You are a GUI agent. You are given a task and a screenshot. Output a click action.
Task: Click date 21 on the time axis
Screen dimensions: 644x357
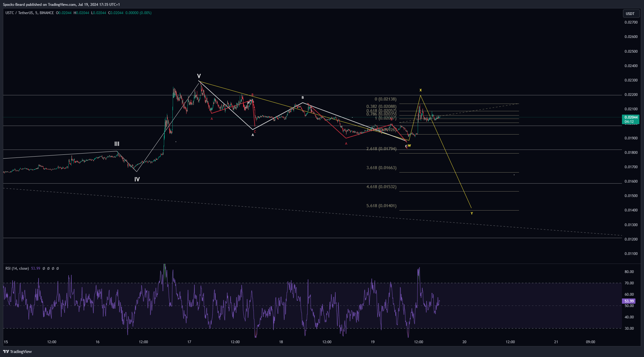(x=556, y=342)
